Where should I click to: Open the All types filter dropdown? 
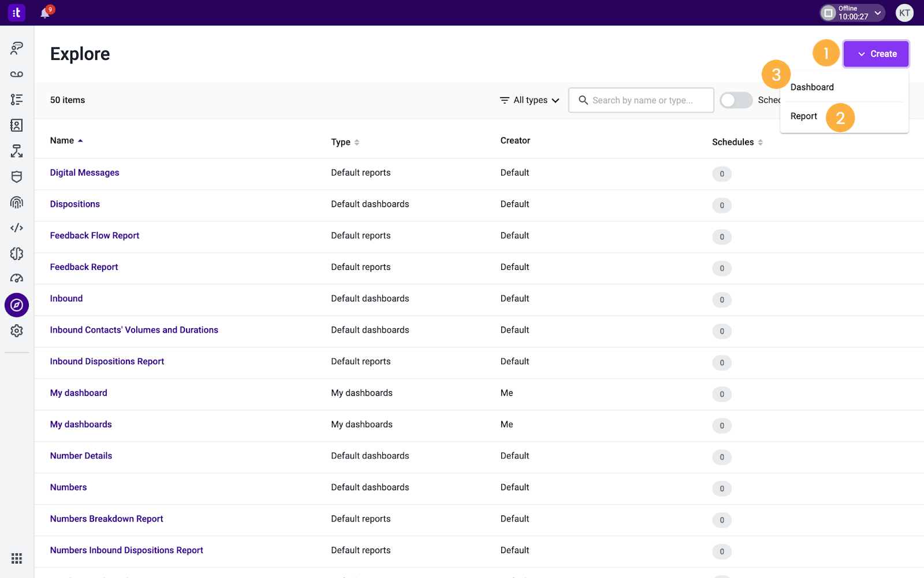(528, 100)
